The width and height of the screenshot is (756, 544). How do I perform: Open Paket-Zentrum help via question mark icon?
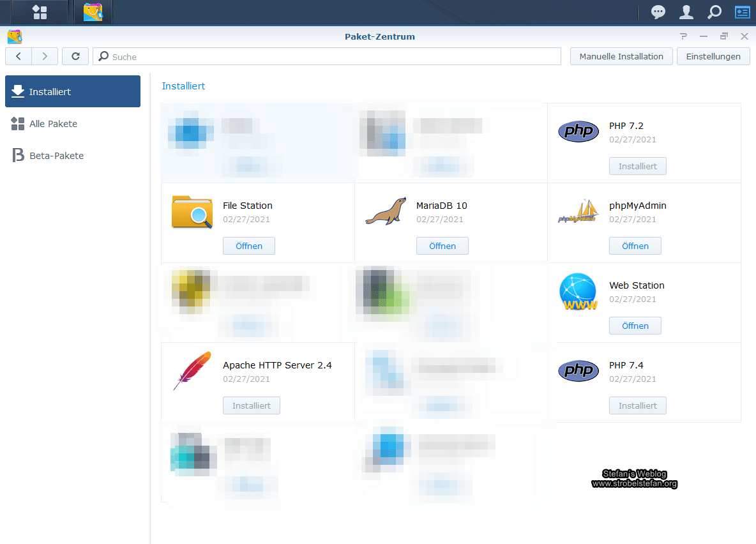click(x=683, y=36)
